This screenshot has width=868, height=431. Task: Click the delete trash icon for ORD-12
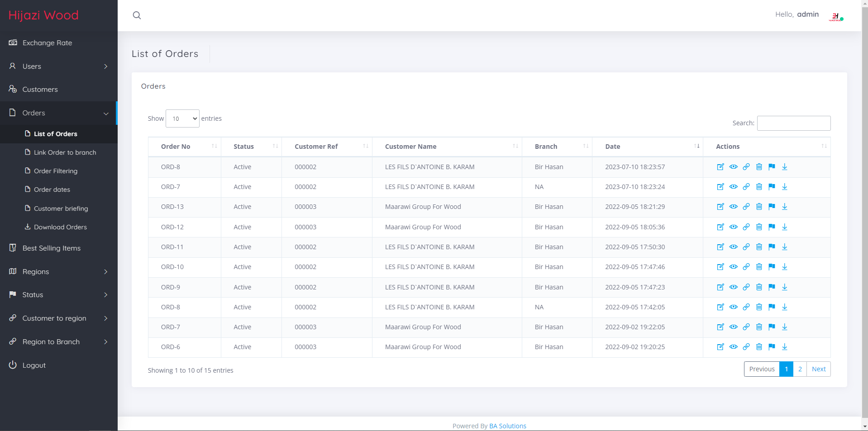click(x=759, y=227)
